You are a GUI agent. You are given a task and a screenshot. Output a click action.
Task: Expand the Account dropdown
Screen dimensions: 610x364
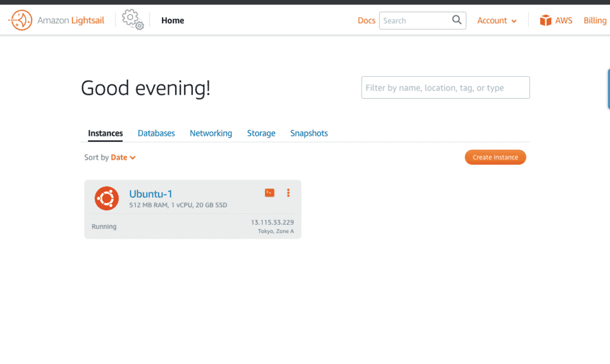497,21
